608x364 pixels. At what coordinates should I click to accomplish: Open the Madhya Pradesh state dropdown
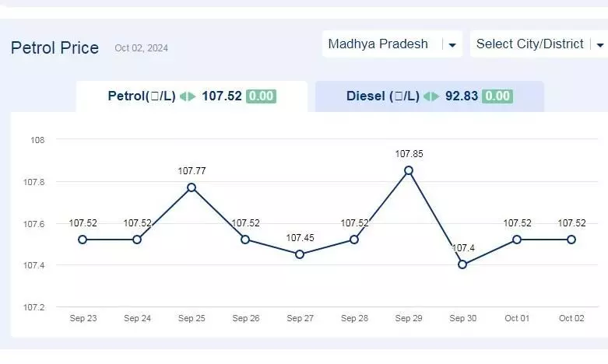tap(392, 44)
